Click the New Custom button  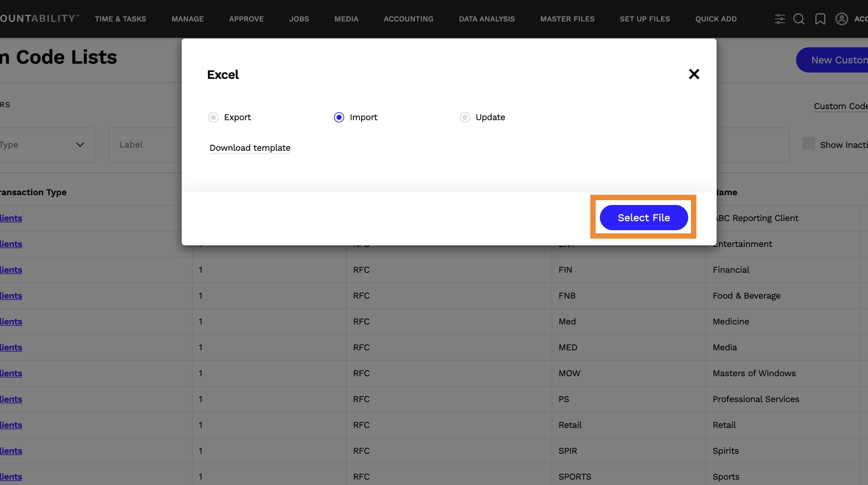pyautogui.click(x=832, y=60)
